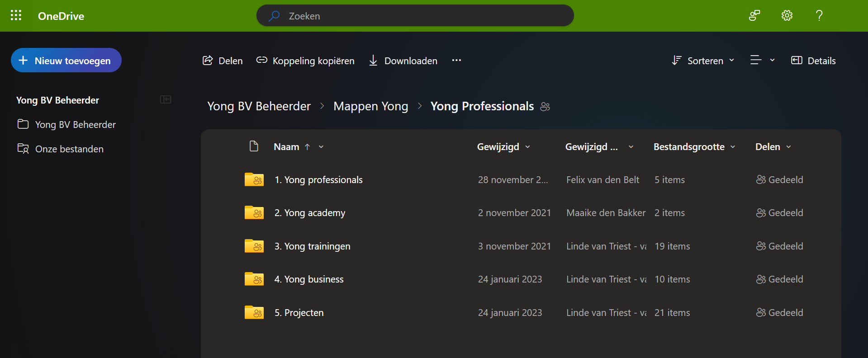This screenshot has height=358, width=868.
Task: Click the folder icon beside Yong BV Beheerder
Action: pos(23,124)
